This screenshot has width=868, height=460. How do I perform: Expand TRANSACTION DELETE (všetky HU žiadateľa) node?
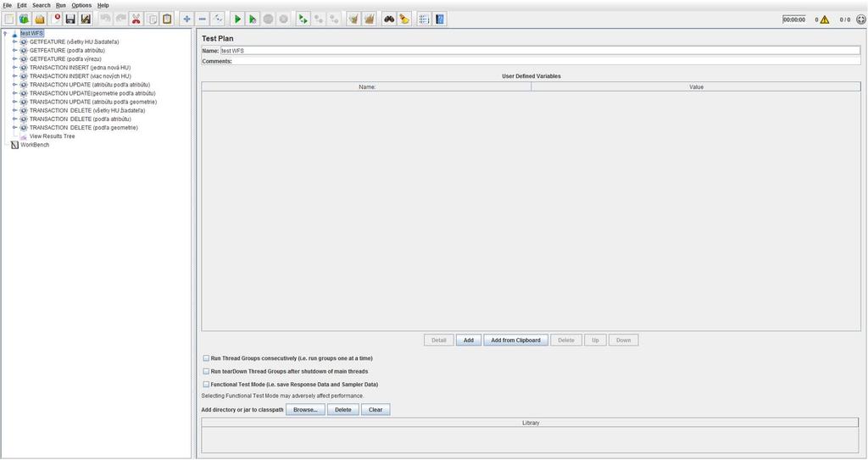pyautogui.click(x=15, y=111)
